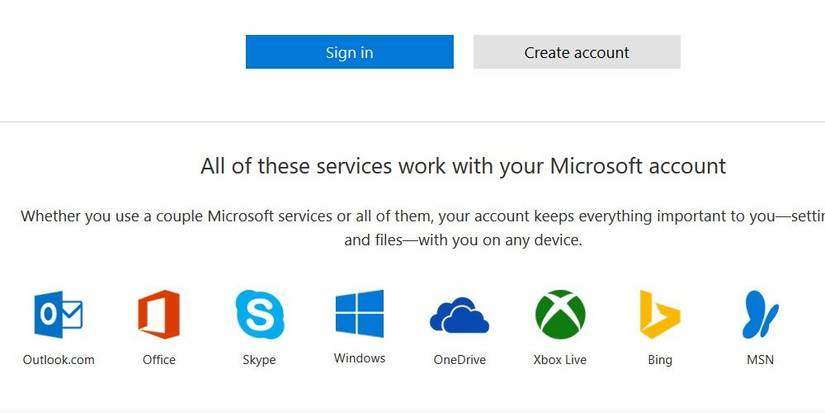This screenshot has height=413, width=825.
Task: Select the Xbox Live text label
Action: [x=560, y=360]
